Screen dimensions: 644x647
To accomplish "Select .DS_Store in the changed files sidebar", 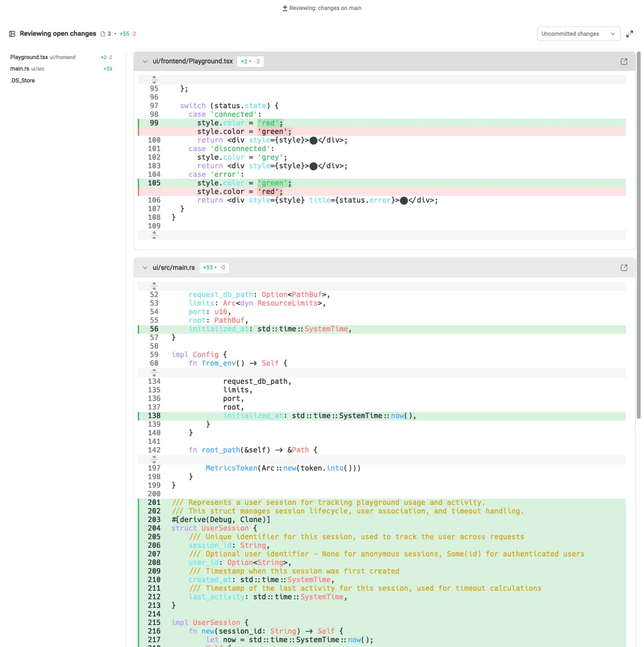I will (22, 80).
